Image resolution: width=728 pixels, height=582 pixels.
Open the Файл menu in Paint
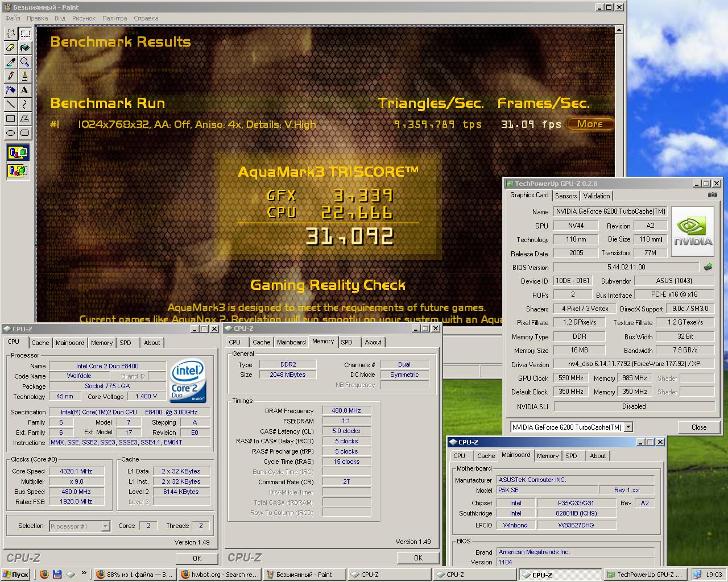13,18
